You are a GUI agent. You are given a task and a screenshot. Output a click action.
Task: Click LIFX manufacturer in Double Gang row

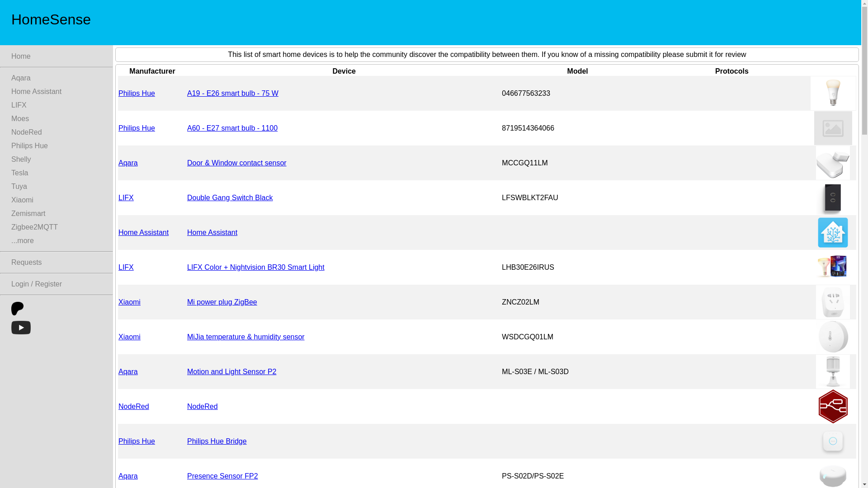point(126,198)
